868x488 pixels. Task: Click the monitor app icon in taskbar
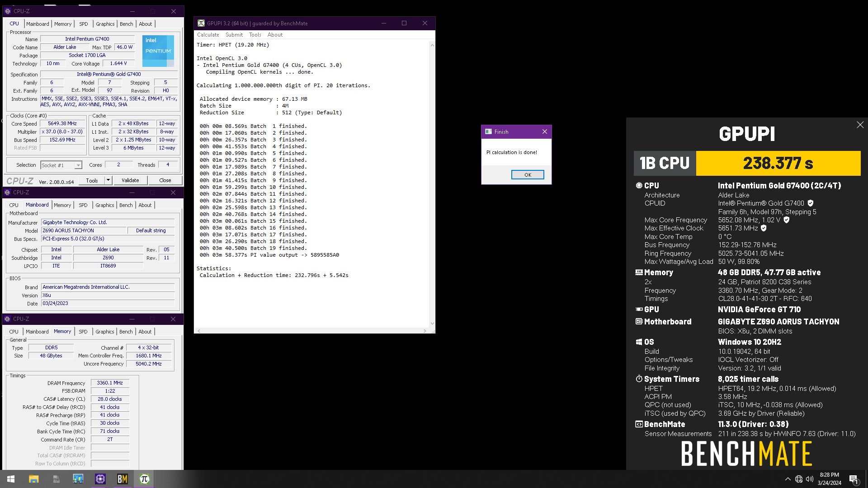(x=78, y=479)
